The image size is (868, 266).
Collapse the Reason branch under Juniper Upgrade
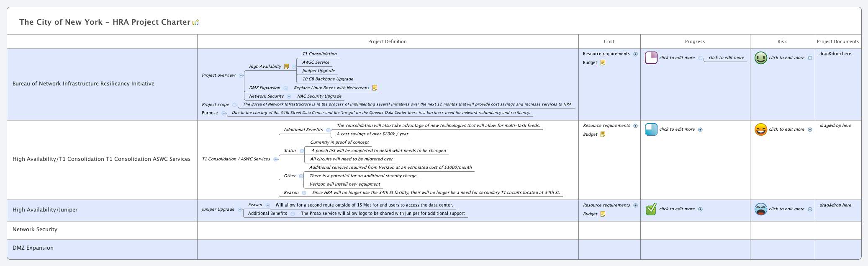(267, 205)
